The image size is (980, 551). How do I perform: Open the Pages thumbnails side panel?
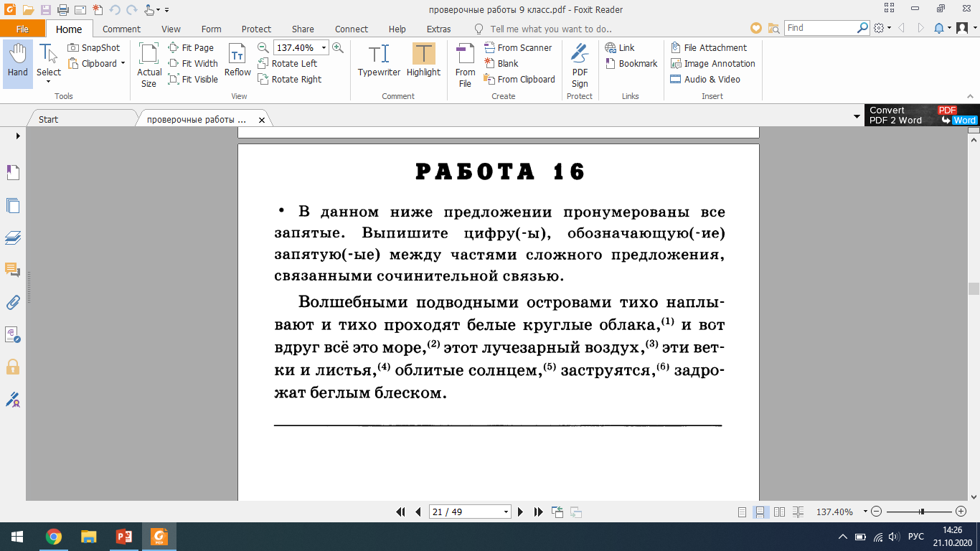tap(13, 205)
